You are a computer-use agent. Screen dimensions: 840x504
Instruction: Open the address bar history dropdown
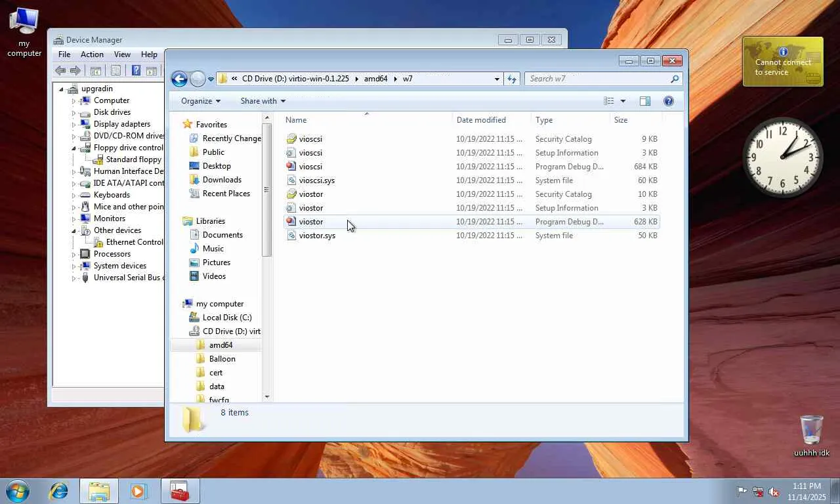(497, 79)
